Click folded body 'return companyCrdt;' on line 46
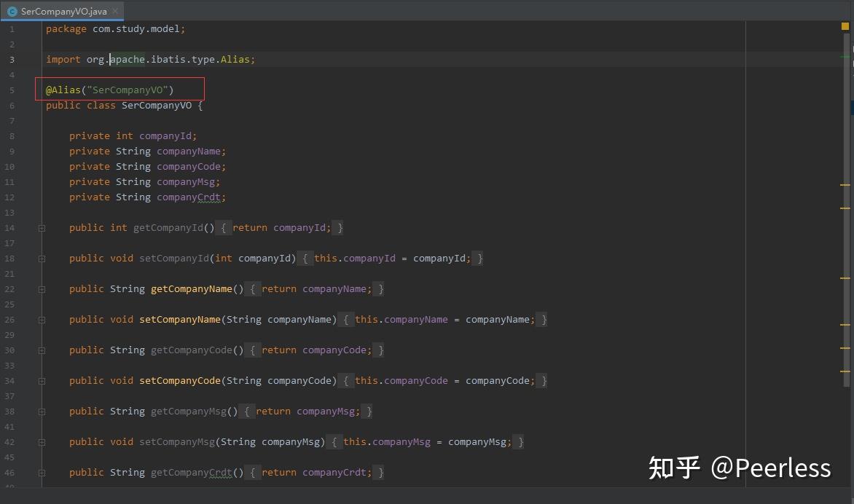Viewport: 854px width, 504px height. pos(316,472)
